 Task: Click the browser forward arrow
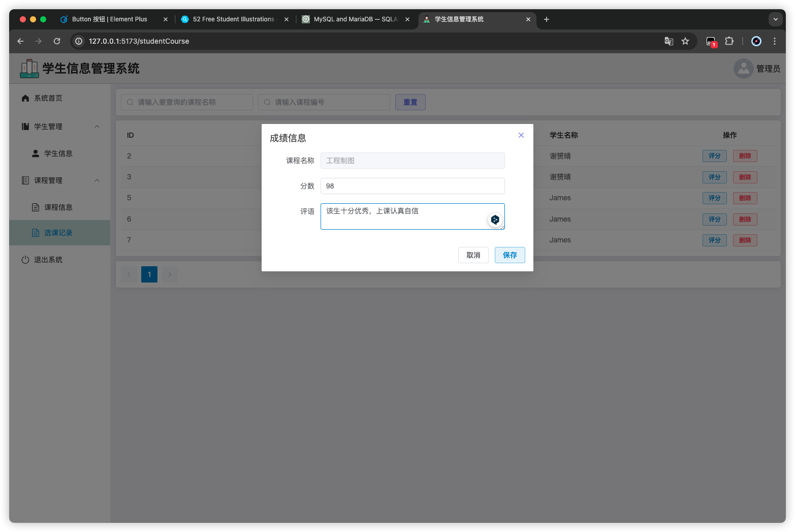point(39,41)
